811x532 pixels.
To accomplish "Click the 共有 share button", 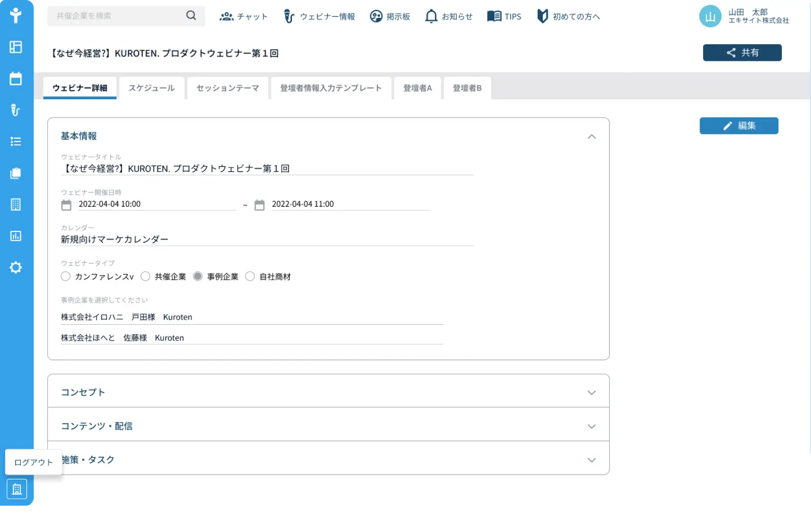I will click(742, 53).
